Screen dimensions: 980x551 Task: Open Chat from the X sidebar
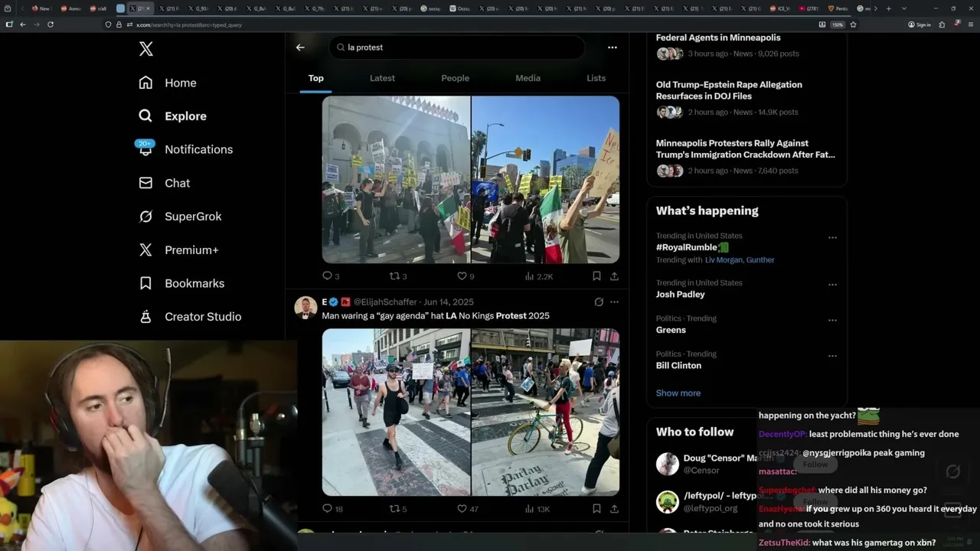click(165, 183)
